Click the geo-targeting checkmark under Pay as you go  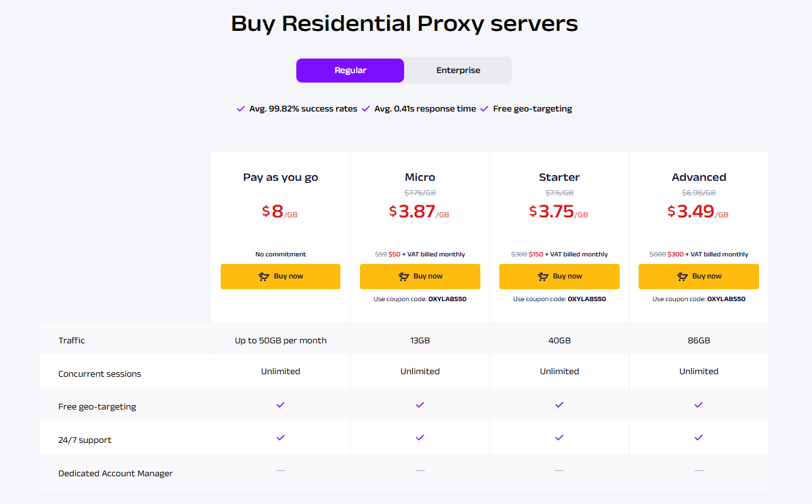(x=281, y=404)
